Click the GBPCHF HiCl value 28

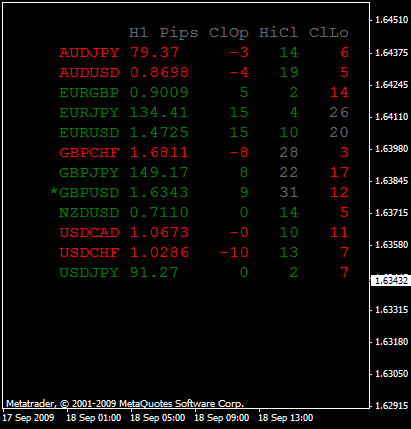coord(289,153)
